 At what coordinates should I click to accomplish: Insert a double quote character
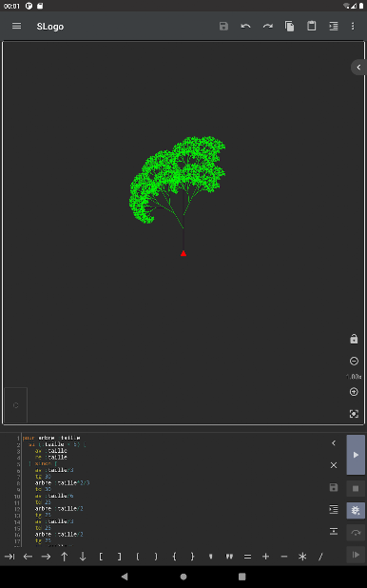click(x=229, y=557)
